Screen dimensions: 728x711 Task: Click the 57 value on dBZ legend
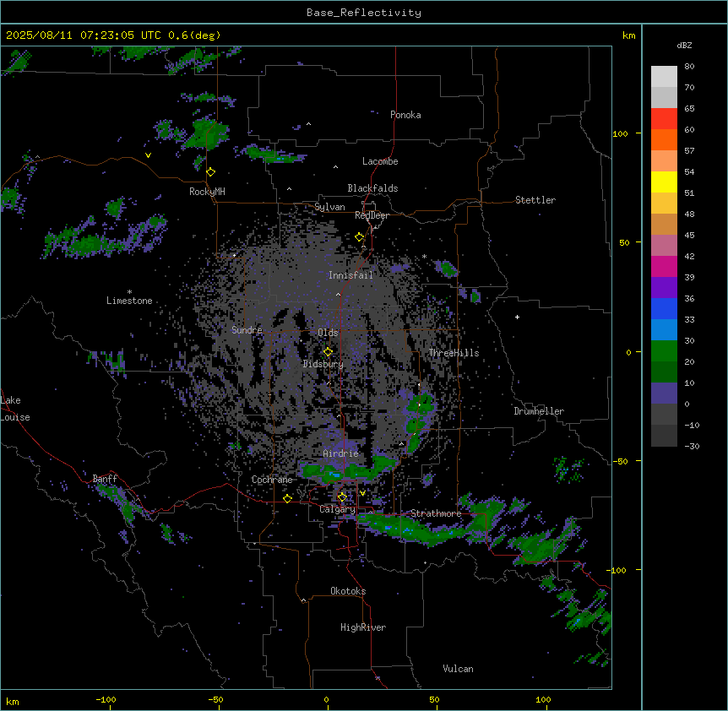tap(689, 150)
